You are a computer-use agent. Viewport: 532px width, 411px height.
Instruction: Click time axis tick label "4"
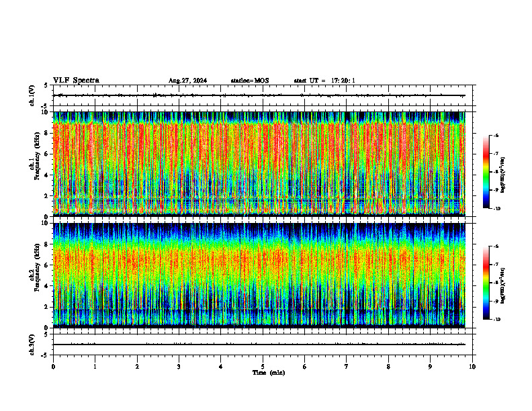[221, 367]
